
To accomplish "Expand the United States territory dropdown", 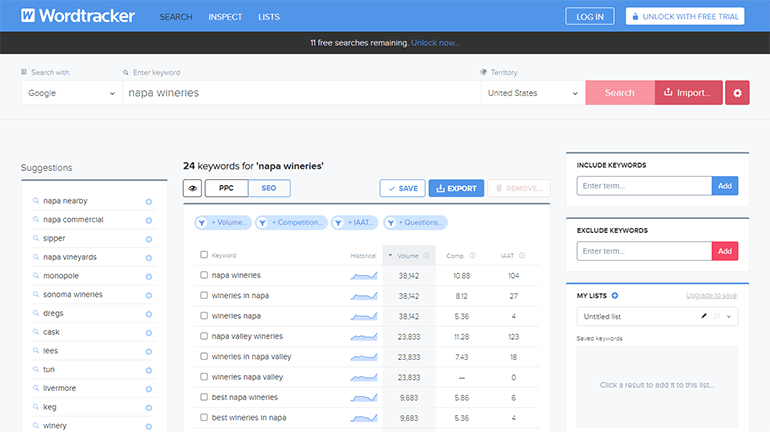I will click(532, 93).
